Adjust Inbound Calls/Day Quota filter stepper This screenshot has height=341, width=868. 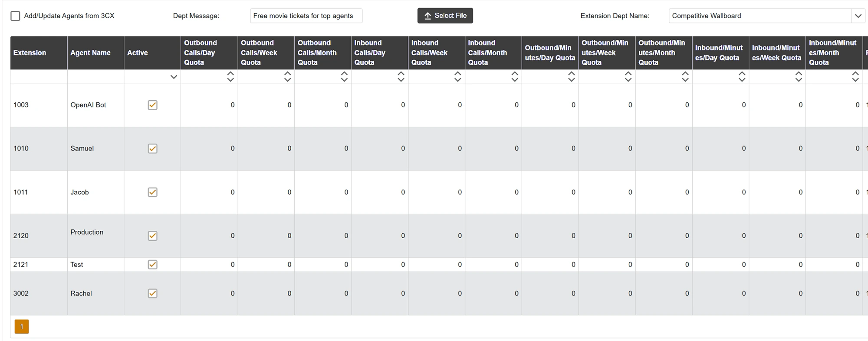[x=401, y=77]
